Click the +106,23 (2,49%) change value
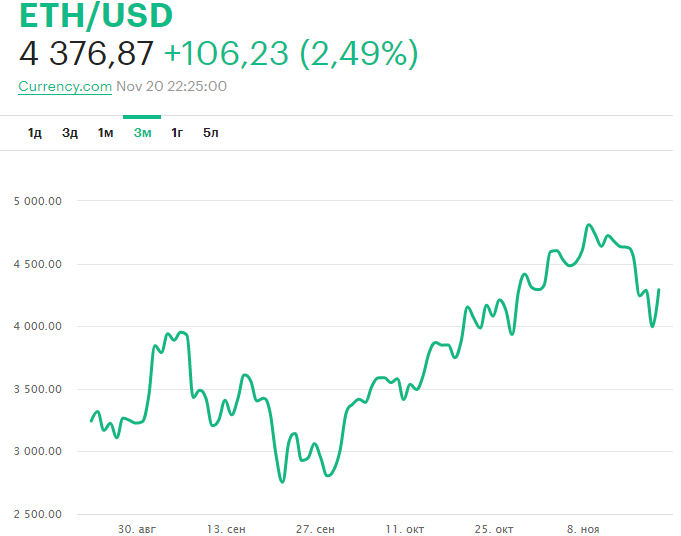The height and width of the screenshot is (536, 681). (x=290, y=54)
